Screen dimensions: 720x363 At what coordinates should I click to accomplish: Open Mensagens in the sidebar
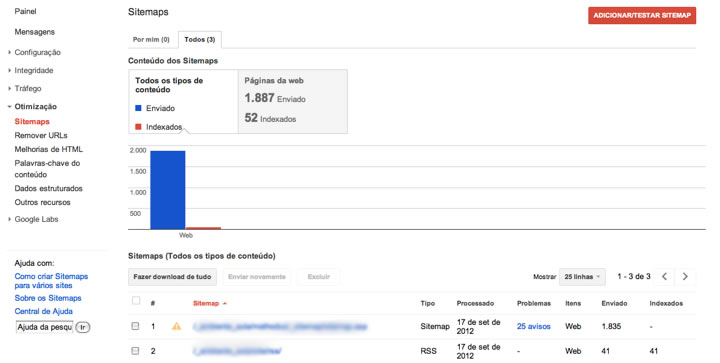(x=34, y=32)
